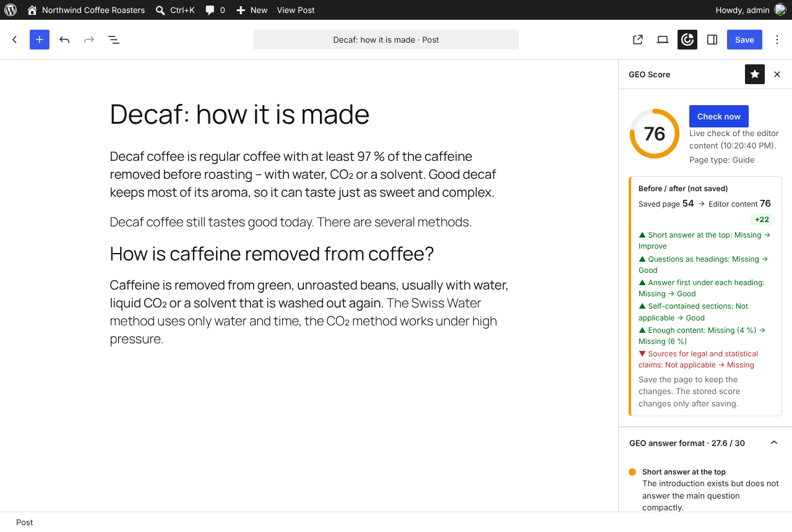Click the orange dot beside Short answer
The height and width of the screenshot is (532, 792).
[632, 472]
